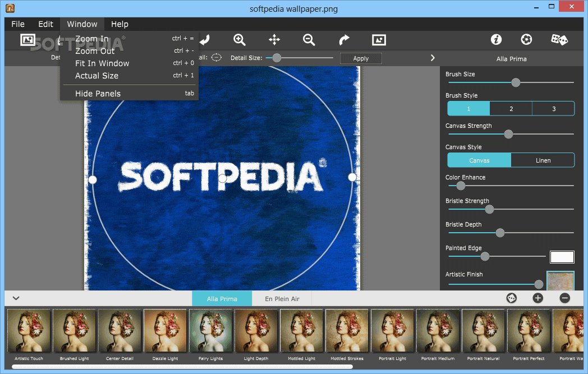588x374 pixels.
Task: Select the Brushed Light preset thumbnail
Action: click(x=74, y=331)
